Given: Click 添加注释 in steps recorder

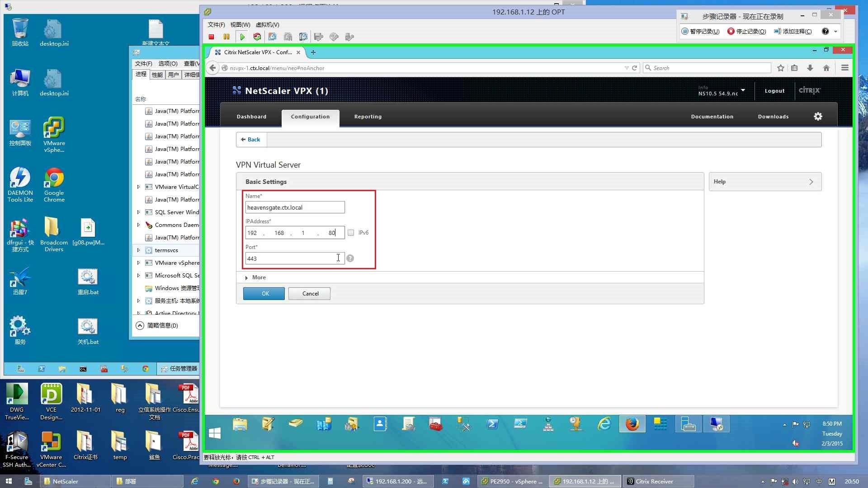Looking at the screenshot, I should 793,32.
